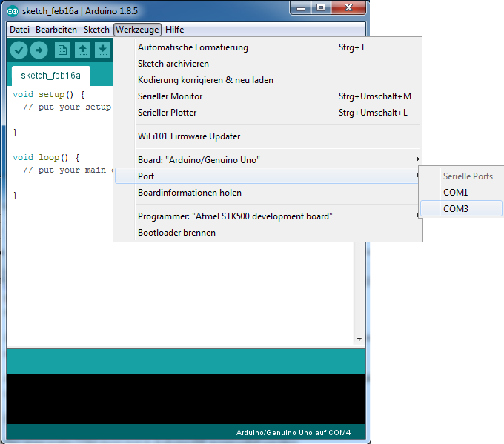Open the Hilfe menu
Viewport: 504px width, 444px height.
(175, 30)
